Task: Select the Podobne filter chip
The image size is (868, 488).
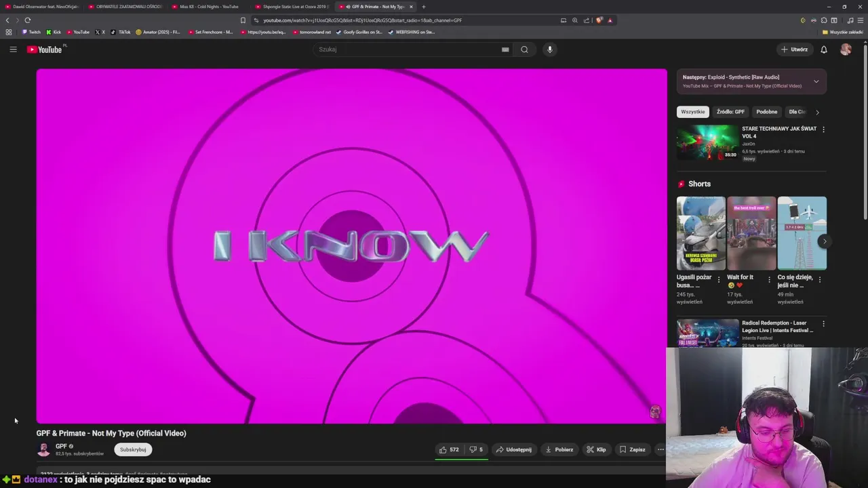Action: (x=767, y=112)
